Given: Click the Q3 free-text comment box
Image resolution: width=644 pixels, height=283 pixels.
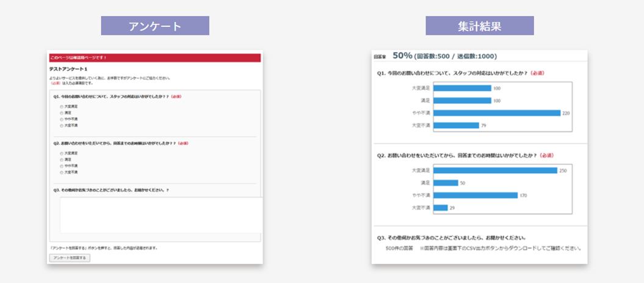Looking at the screenshot, I should (160, 215).
